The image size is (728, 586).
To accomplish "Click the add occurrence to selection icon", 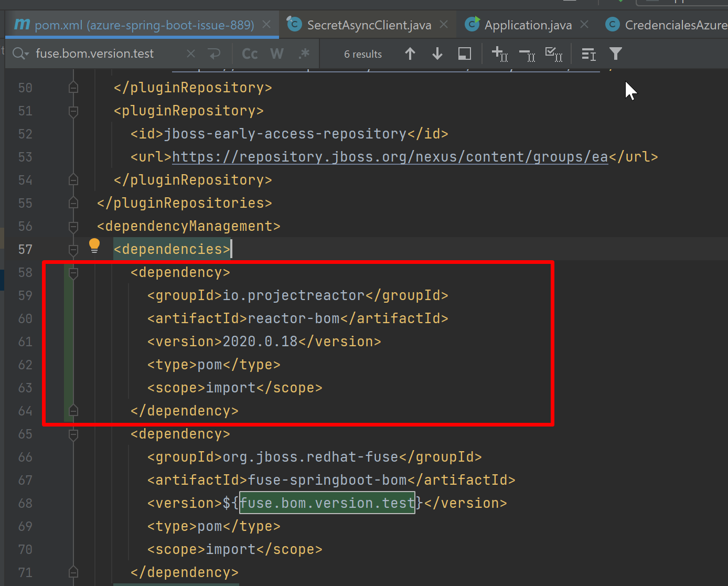I will (x=500, y=54).
